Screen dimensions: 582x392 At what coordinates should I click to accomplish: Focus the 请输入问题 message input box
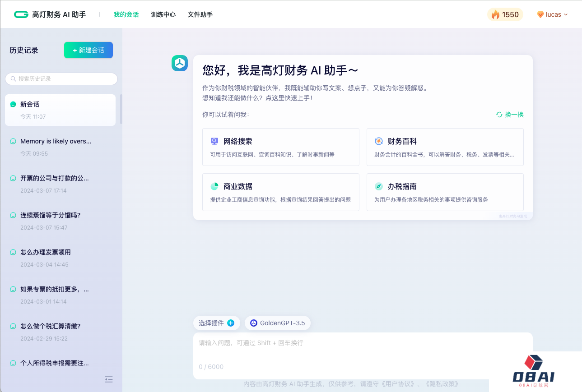363,356
